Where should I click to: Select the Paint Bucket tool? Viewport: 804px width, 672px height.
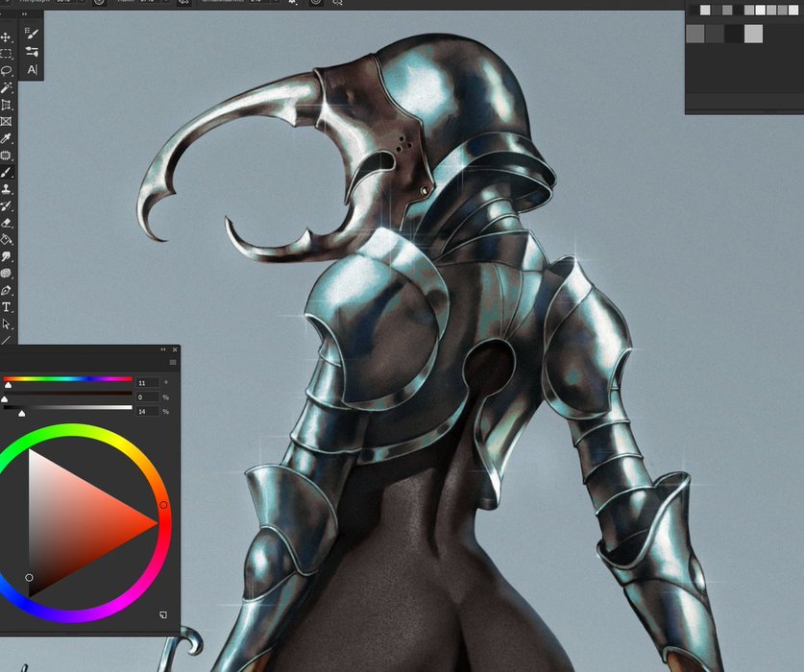[6, 239]
